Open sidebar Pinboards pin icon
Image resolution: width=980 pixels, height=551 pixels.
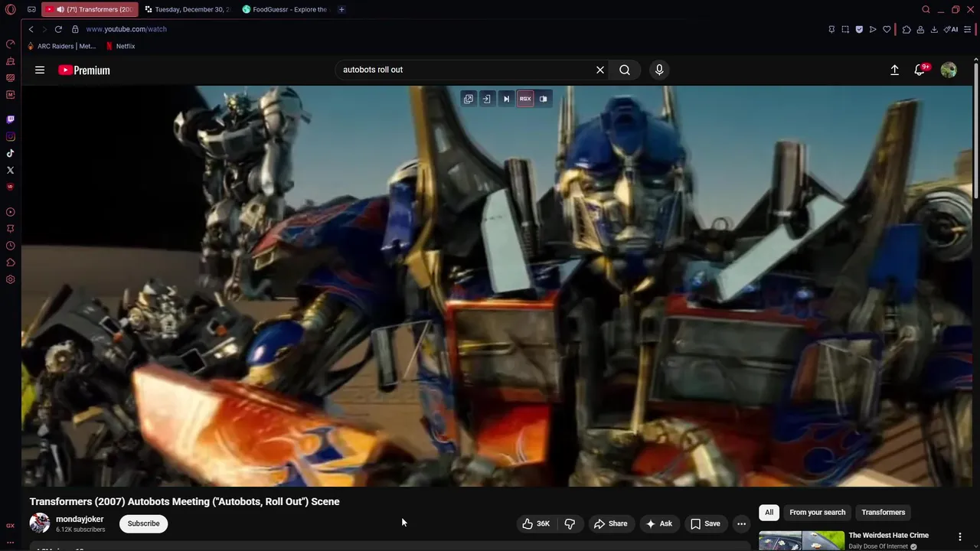click(11, 229)
